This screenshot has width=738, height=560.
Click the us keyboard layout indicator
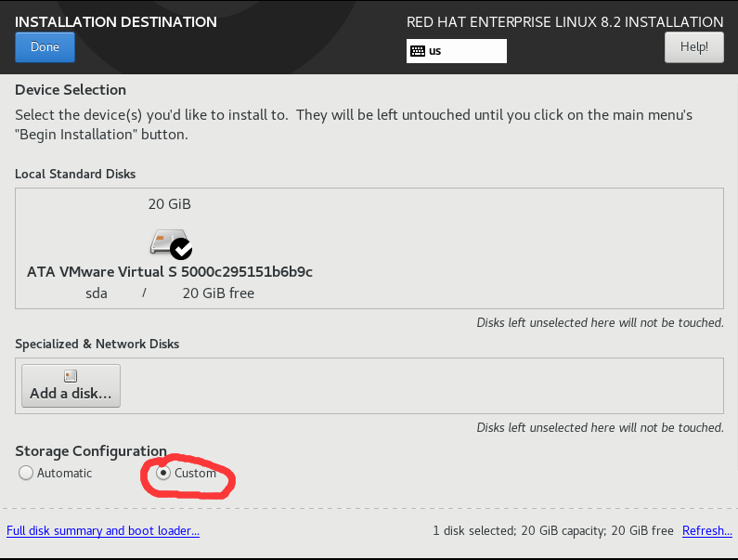(x=457, y=51)
